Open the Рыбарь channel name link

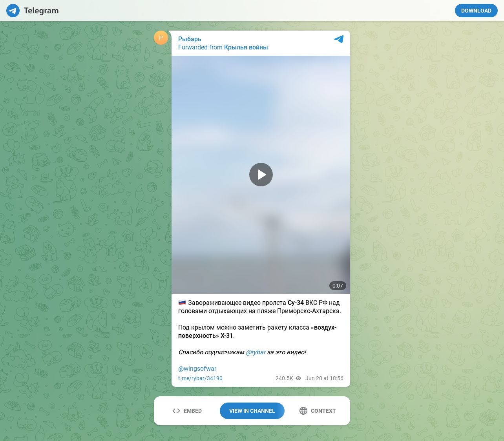(190, 39)
